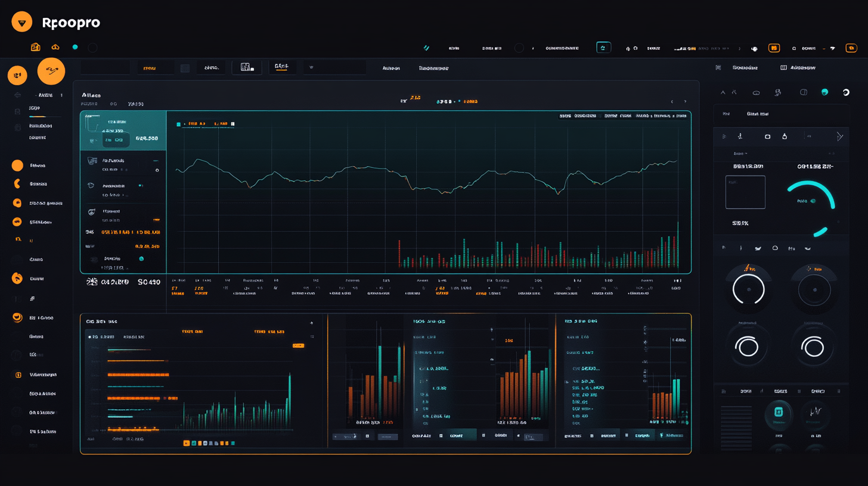Click the white rounded rectangle beside bottle icon

[768, 136]
